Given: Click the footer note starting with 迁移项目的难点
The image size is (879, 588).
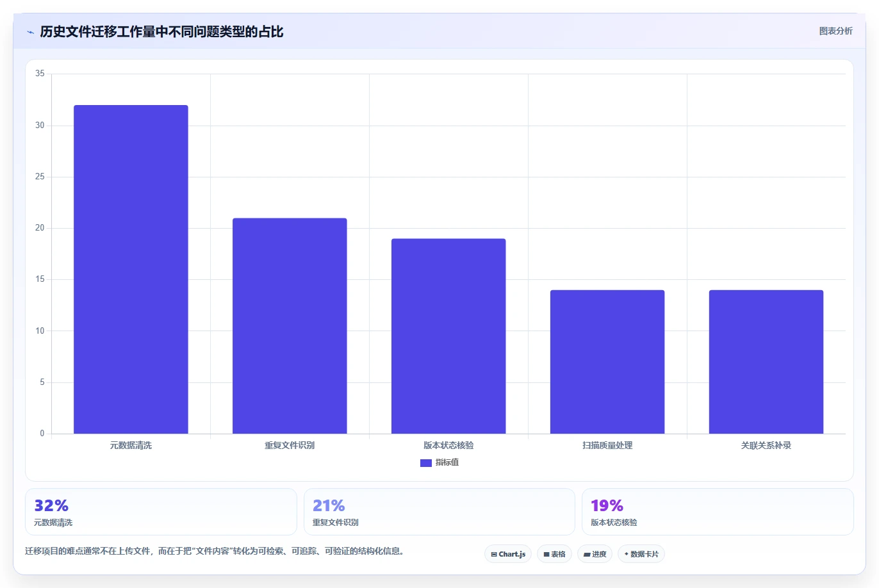Looking at the screenshot, I should pyautogui.click(x=217, y=551).
